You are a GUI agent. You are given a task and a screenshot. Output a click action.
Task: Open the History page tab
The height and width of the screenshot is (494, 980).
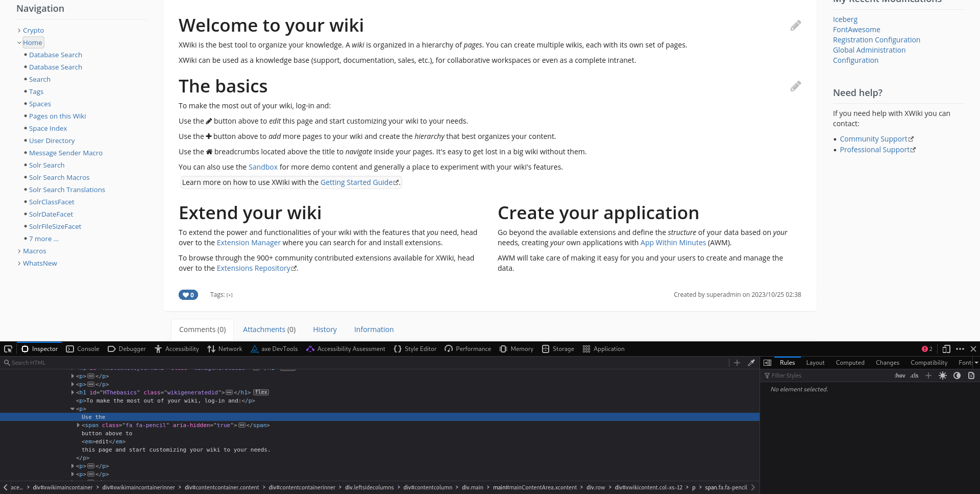click(325, 330)
